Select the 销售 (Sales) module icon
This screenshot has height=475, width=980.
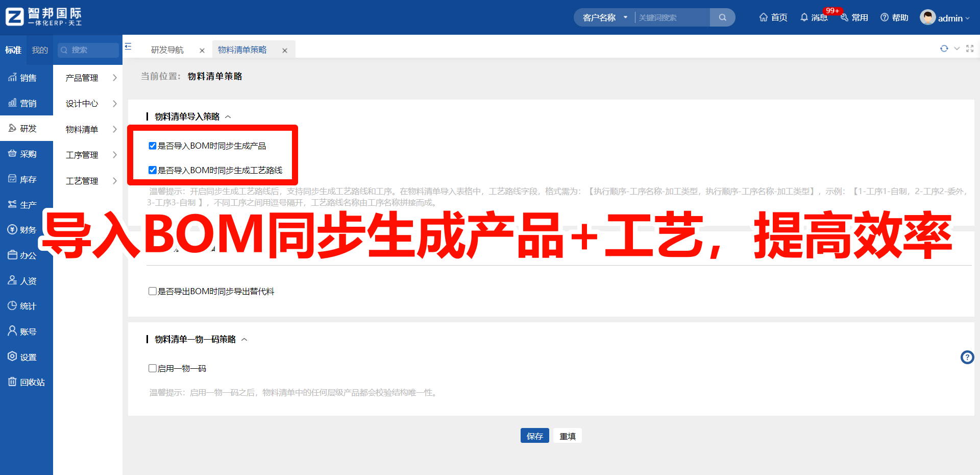point(27,78)
